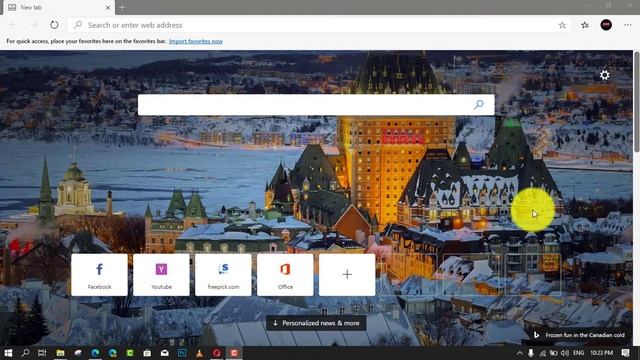Open another tab with the plus button

click(x=122, y=7)
